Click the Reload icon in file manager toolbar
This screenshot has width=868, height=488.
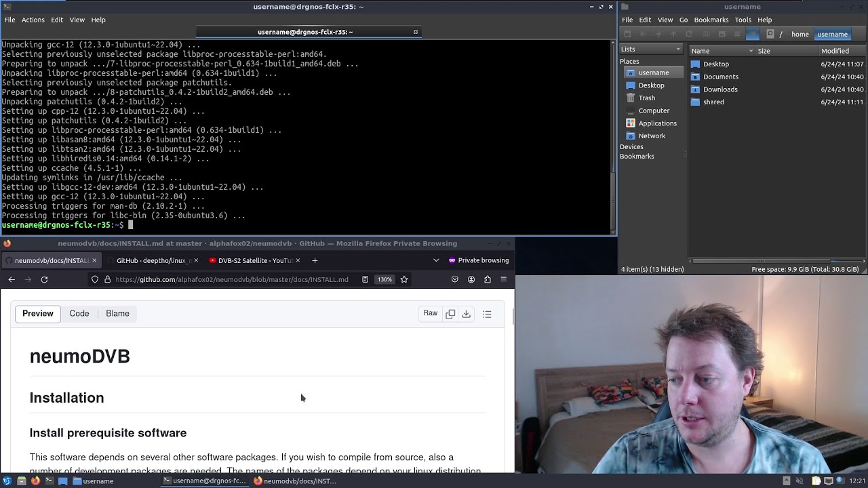[x=689, y=34]
